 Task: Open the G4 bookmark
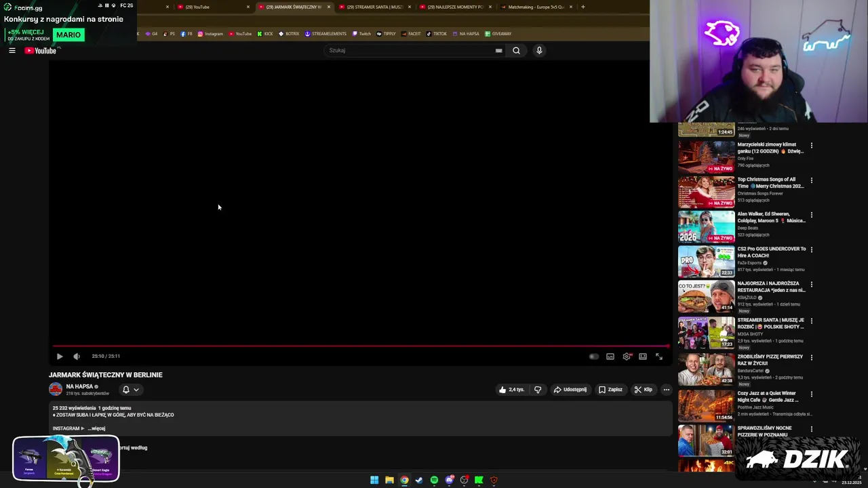coord(151,34)
